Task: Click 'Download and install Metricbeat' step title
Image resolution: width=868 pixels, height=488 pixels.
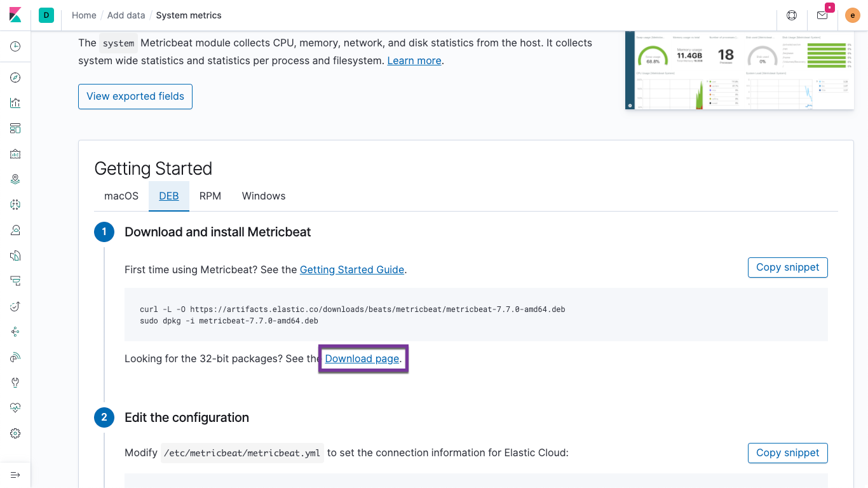Action: click(218, 232)
